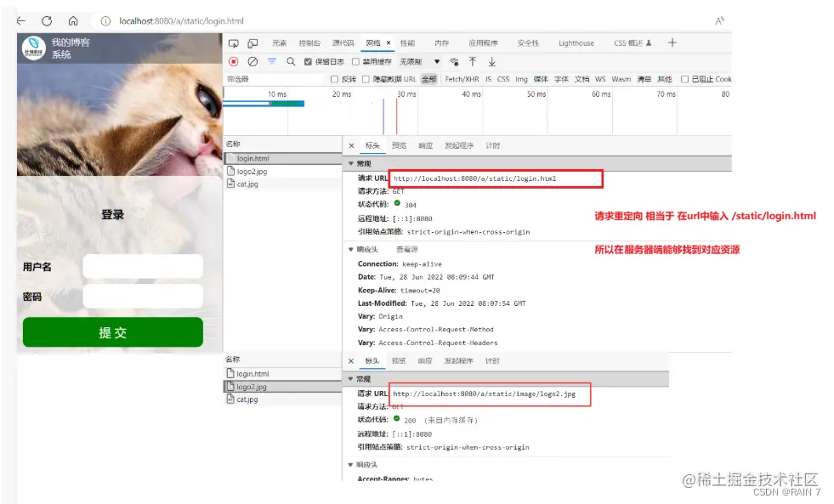Screen dimensions: 834x504
Task: Switch to the 元素 tab
Action: tap(279, 43)
